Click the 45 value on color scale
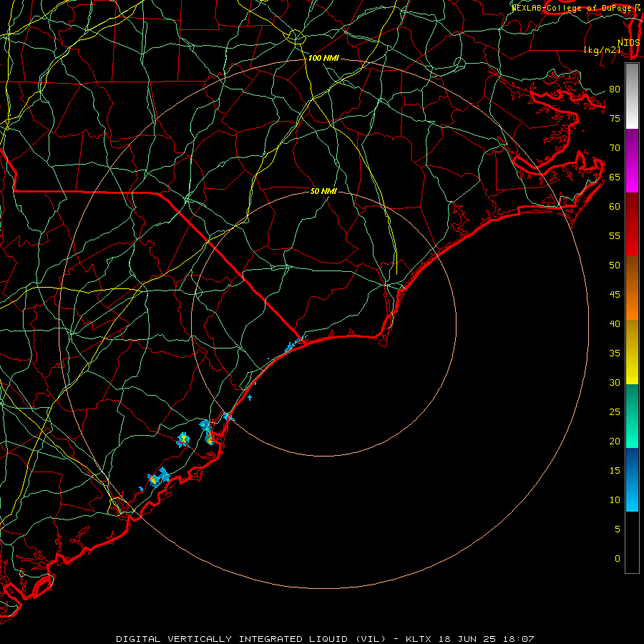This screenshot has height=644, width=644. click(x=615, y=295)
